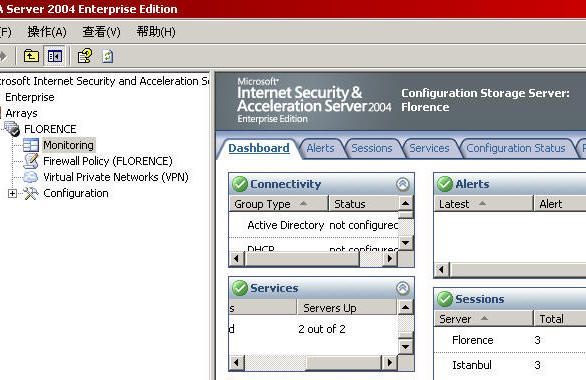Viewport: 586px width, 380px height.
Task: Click Services list scroll up arrow
Action: click(405, 307)
